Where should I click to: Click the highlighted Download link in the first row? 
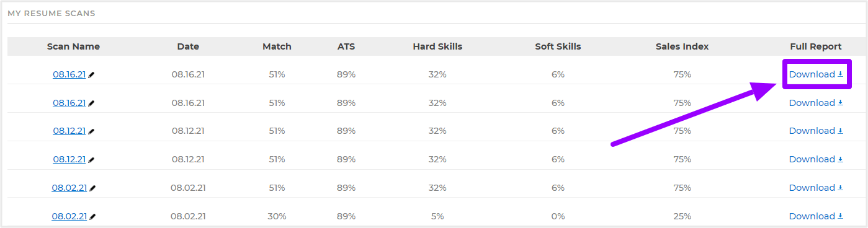816,74
